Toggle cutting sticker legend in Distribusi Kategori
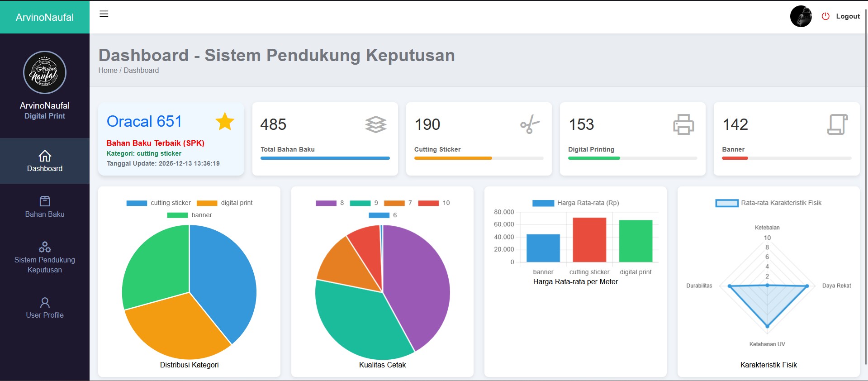The height and width of the screenshot is (381, 868). [x=158, y=203]
